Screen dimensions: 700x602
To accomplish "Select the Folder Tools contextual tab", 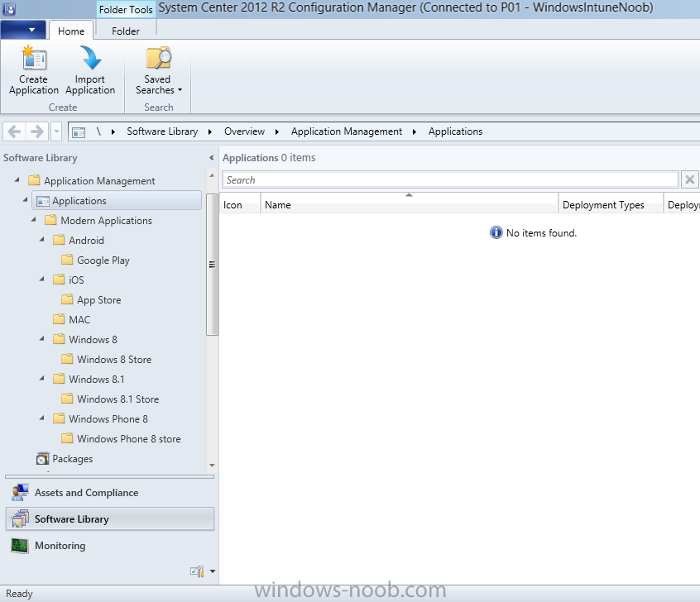I will point(126,9).
